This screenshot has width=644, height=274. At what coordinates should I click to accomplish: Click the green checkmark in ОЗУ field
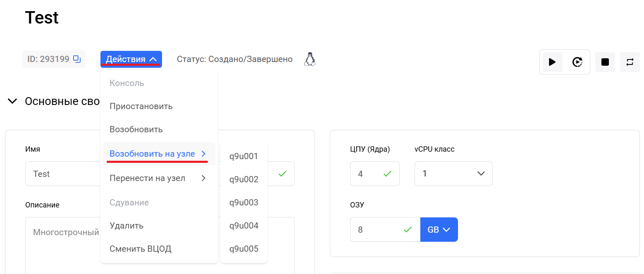point(408,229)
